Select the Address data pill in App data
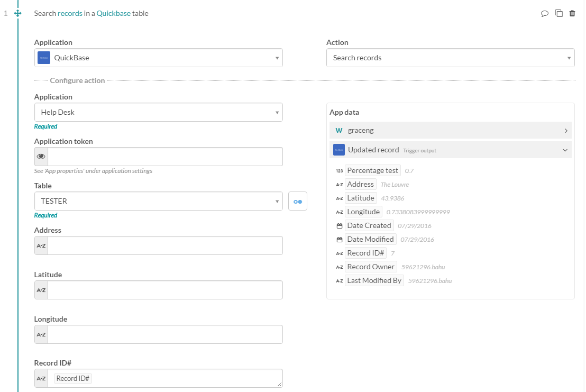586x392 pixels. (360, 184)
